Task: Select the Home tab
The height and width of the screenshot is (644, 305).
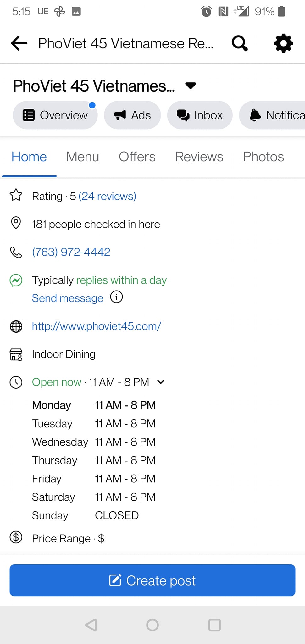Action: (x=29, y=157)
